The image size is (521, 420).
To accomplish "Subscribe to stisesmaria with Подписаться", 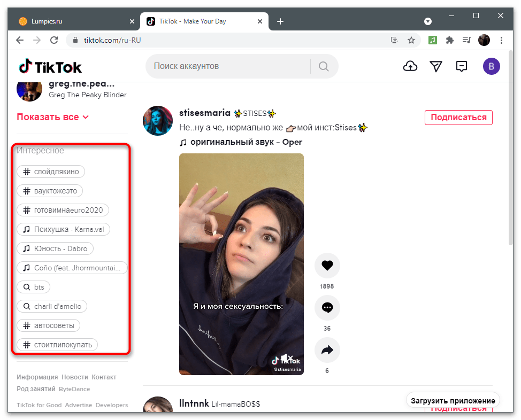I will [x=458, y=118].
